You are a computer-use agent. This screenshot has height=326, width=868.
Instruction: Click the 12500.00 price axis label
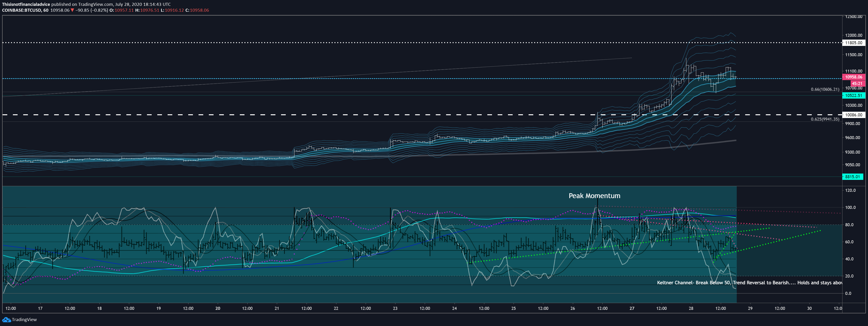(x=853, y=16)
